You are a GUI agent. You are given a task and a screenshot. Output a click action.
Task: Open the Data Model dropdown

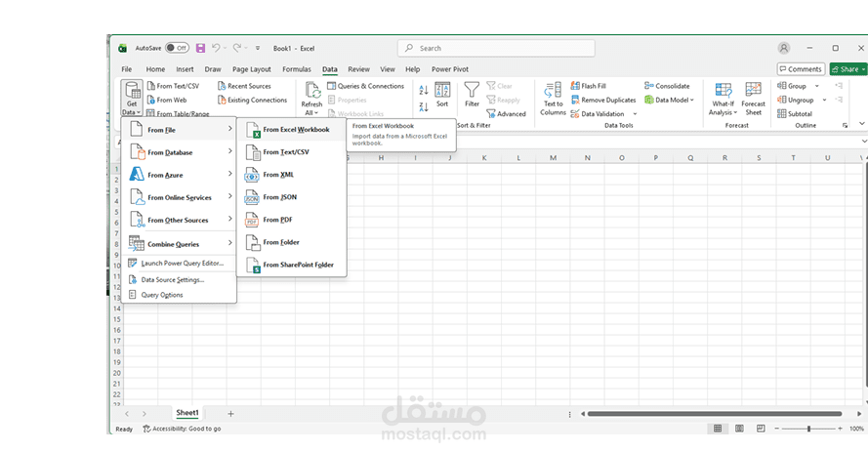pos(669,101)
